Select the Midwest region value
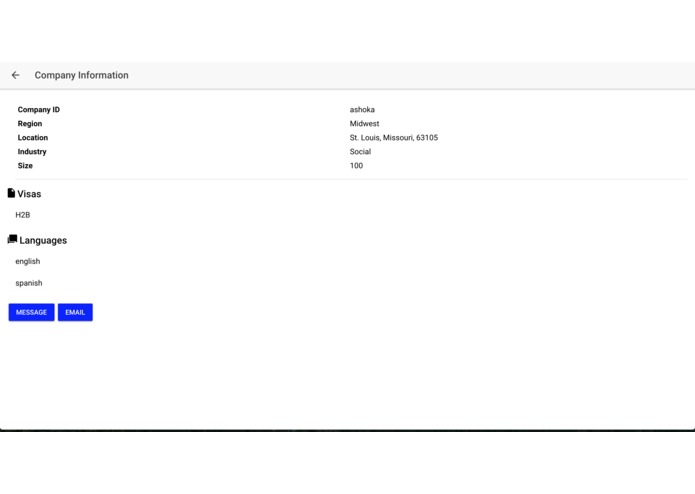Image resolution: width=695 pixels, height=494 pixels. (x=364, y=124)
